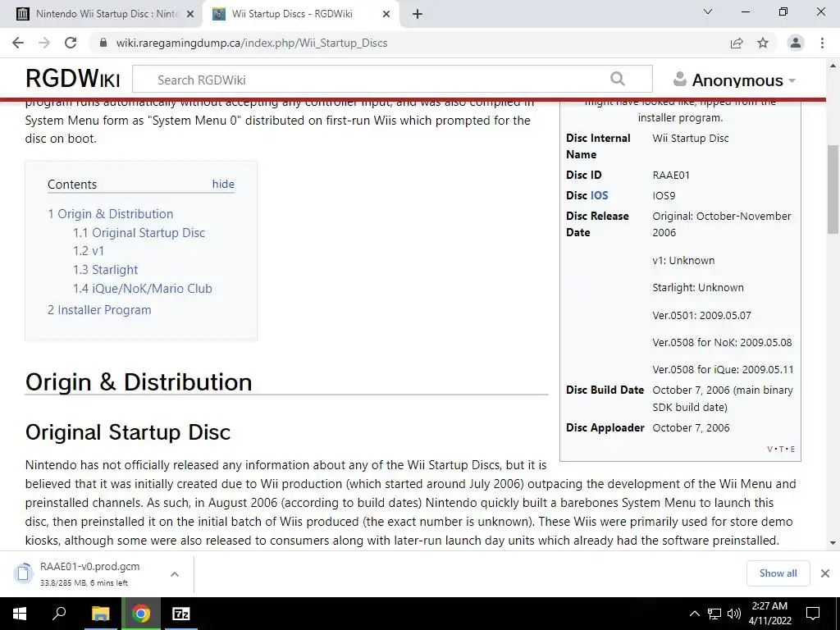Viewport: 840px width, 630px height.
Task: Open Windows taskbar search
Action: click(x=59, y=614)
